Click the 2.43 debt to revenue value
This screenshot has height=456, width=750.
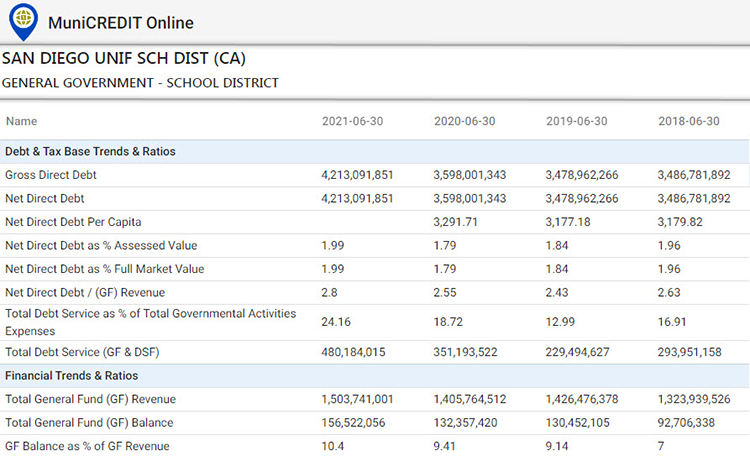click(x=557, y=292)
